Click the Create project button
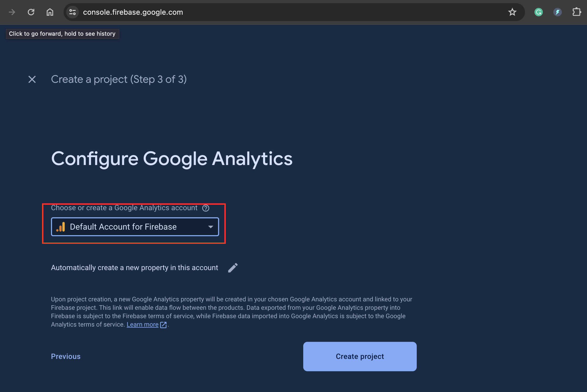 [x=360, y=357]
